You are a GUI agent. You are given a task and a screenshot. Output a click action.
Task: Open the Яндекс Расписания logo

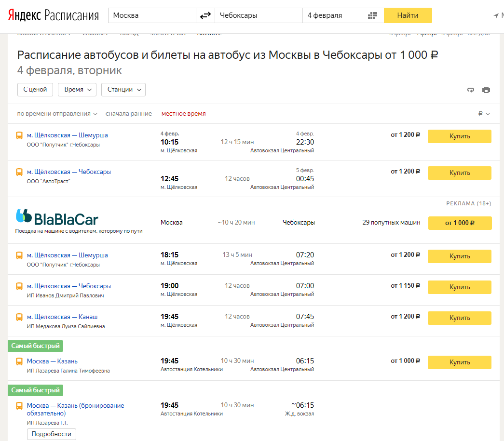click(54, 15)
